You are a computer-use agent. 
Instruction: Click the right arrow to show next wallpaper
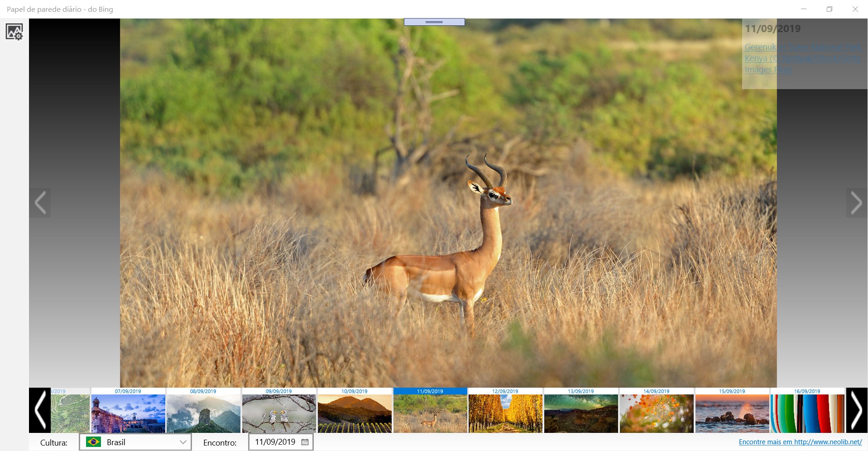(x=856, y=203)
